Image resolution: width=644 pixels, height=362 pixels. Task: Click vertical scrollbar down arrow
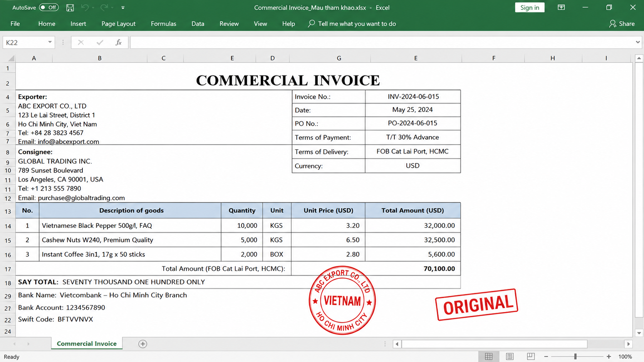639,333
